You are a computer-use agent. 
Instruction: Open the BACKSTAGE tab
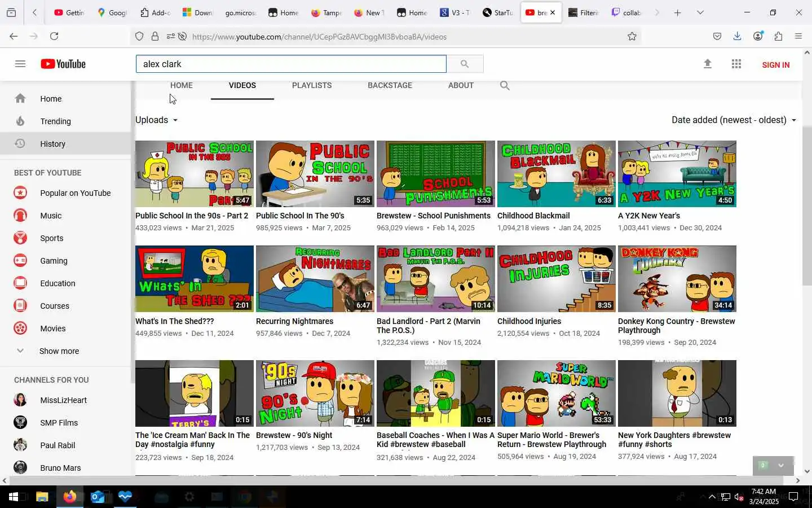[390, 85]
